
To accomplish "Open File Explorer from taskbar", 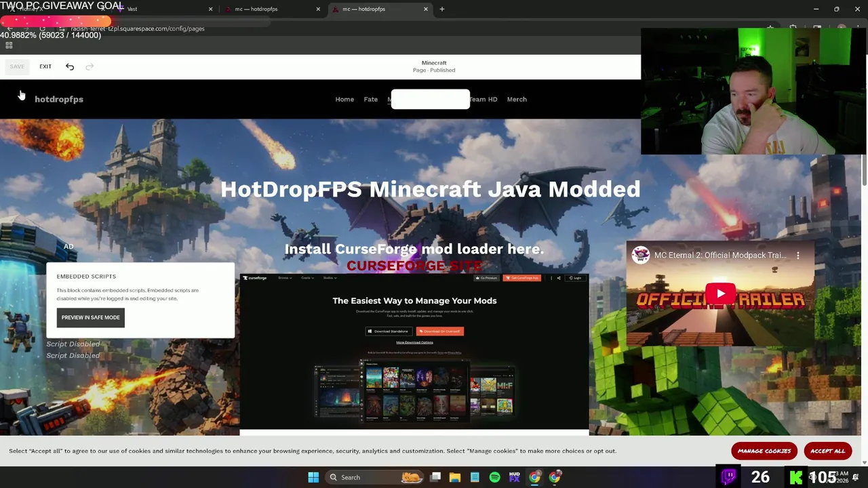I will click(455, 477).
